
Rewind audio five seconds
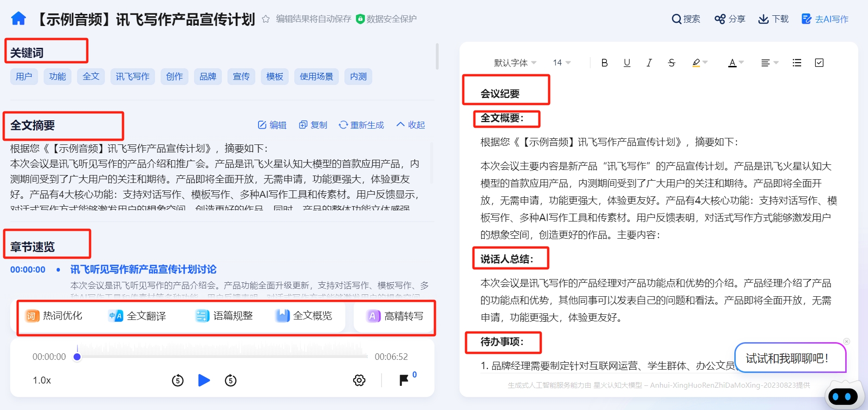click(x=178, y=381)
